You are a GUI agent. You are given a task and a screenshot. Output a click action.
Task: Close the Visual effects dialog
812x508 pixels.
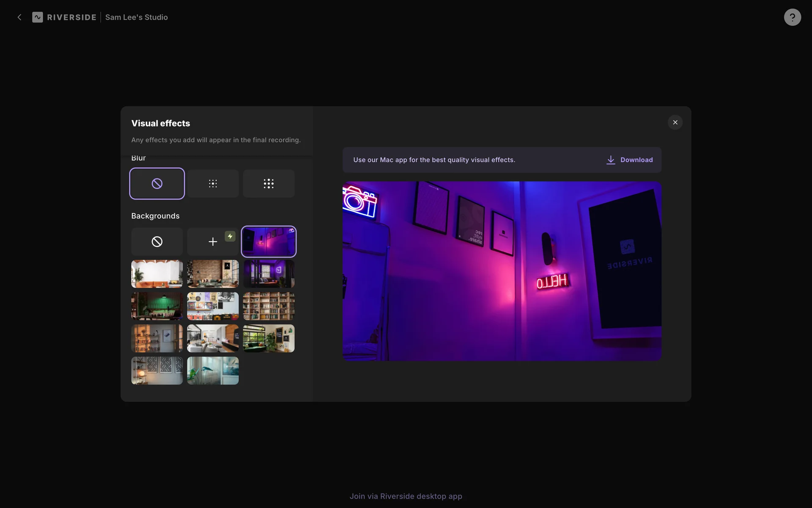pos(675,122)
